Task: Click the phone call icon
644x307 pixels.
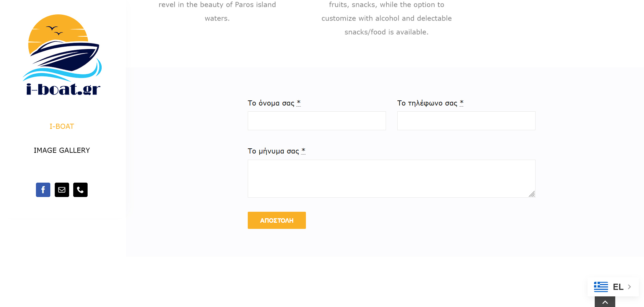Action: click(80, 190)
